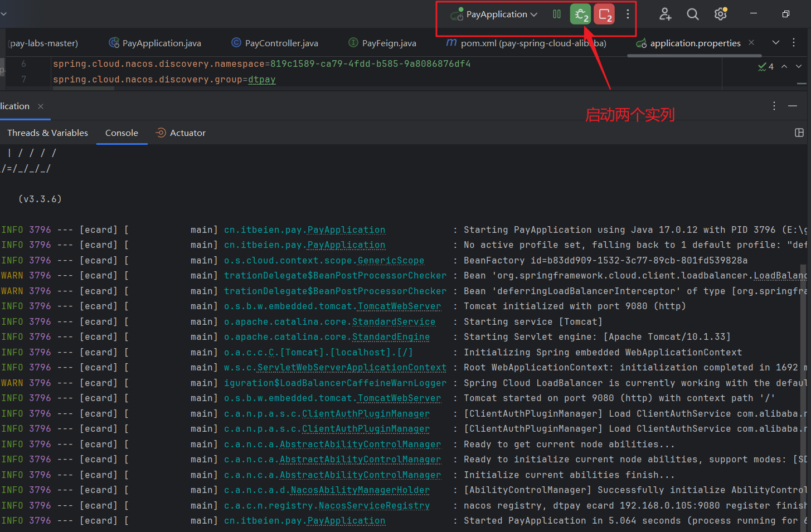The width and height of the screenshot is (811, 532).
Task: Switch to Threads & Variables tab
Action: click(x=47, y=133)
